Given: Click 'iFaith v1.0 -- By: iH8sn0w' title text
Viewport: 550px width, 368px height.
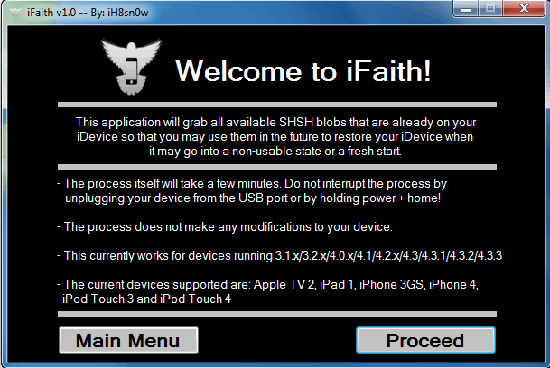Looking at the screenshot, I should (x=88, y=13).
